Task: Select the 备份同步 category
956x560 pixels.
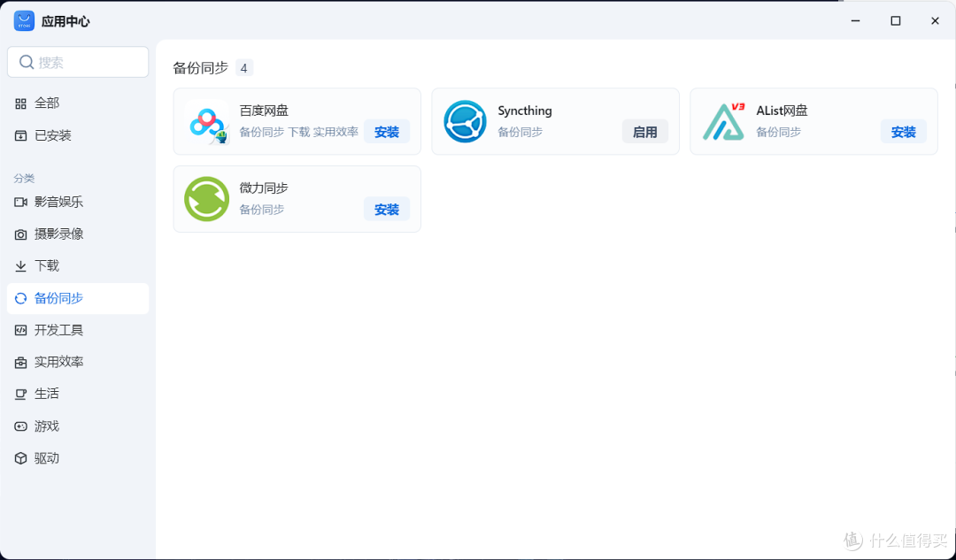Action: click(78, 298)
